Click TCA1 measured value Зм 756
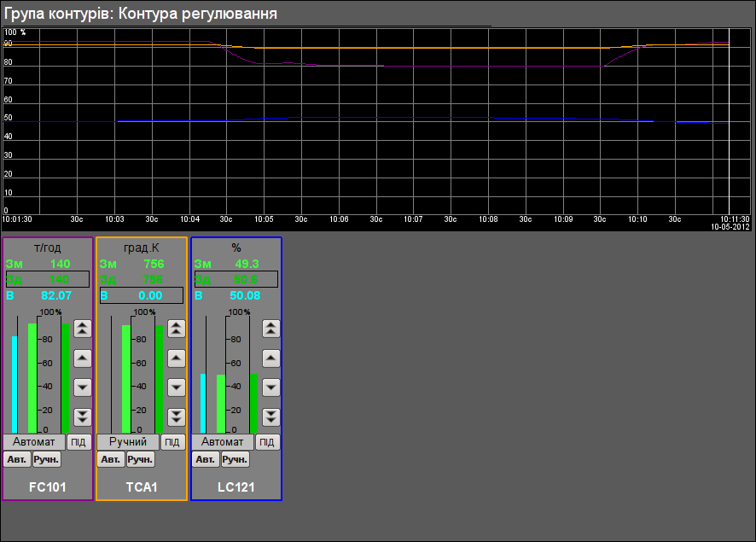756x542 pixels. coord(132,264)
